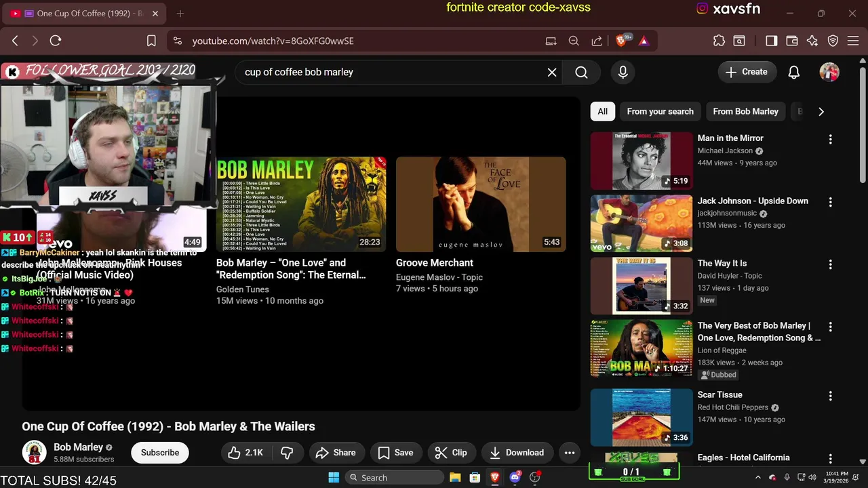
Task: Open the YouTube account avatar menu
Action: point(829,72)
